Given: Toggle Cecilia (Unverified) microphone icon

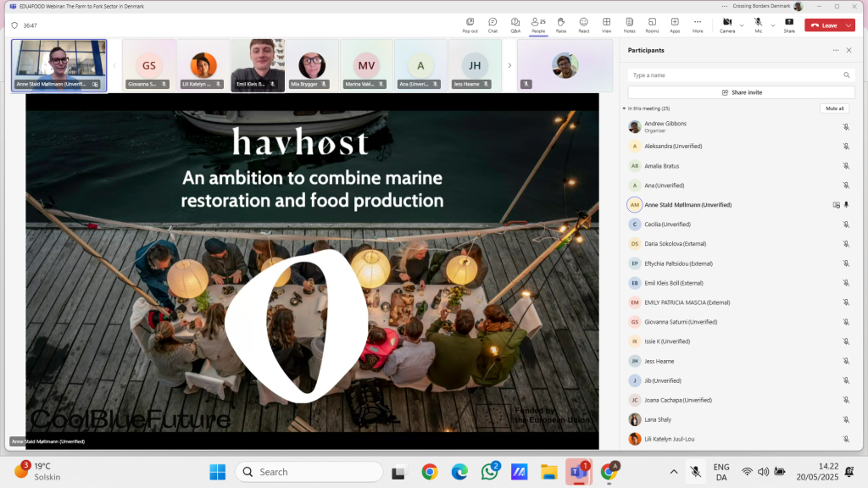Looking at the screenshot, I should (846, 225).
